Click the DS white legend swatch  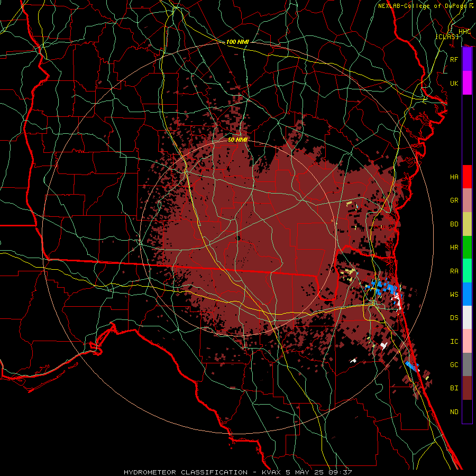[x=467, y=317]
